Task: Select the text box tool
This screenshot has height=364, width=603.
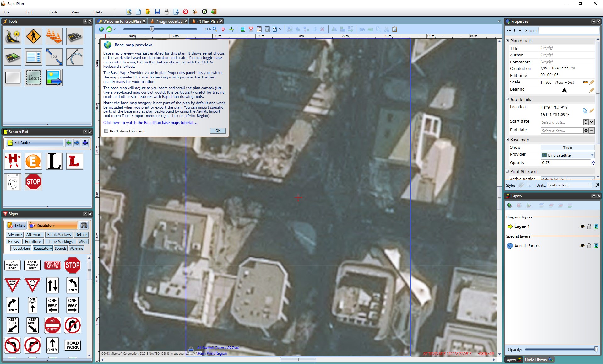Action: pos(33,78)
